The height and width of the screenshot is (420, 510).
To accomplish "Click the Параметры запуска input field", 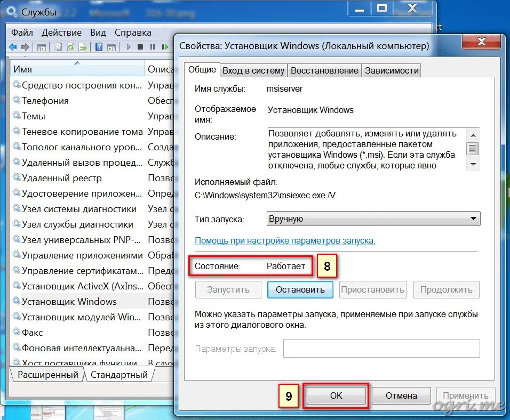I will 381,349.
